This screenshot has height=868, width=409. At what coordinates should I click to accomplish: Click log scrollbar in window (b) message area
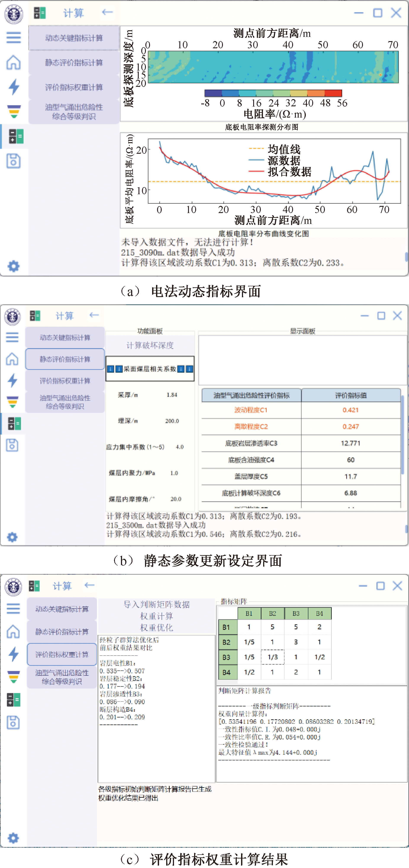tap(406, 529)
